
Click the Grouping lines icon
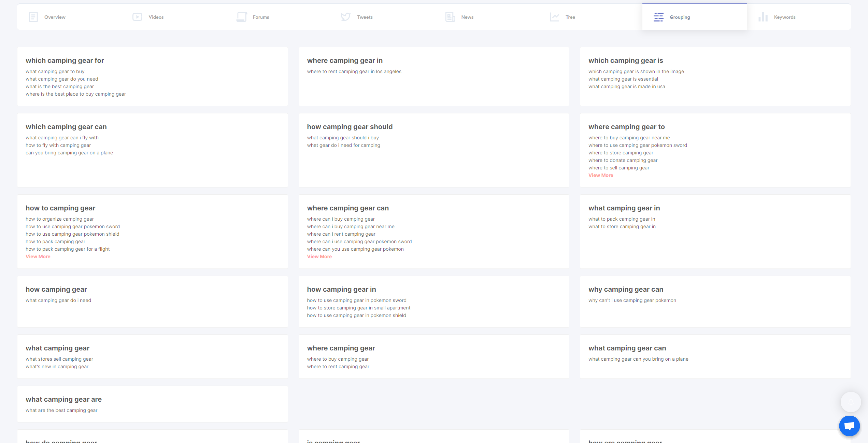tap(658, 17)
